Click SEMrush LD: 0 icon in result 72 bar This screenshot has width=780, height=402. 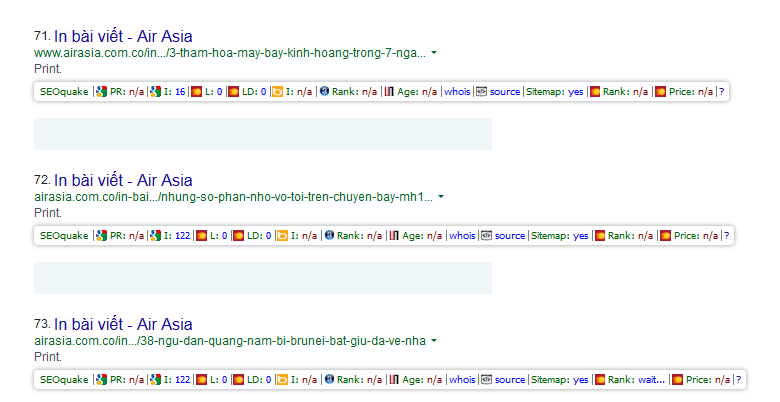238,236
